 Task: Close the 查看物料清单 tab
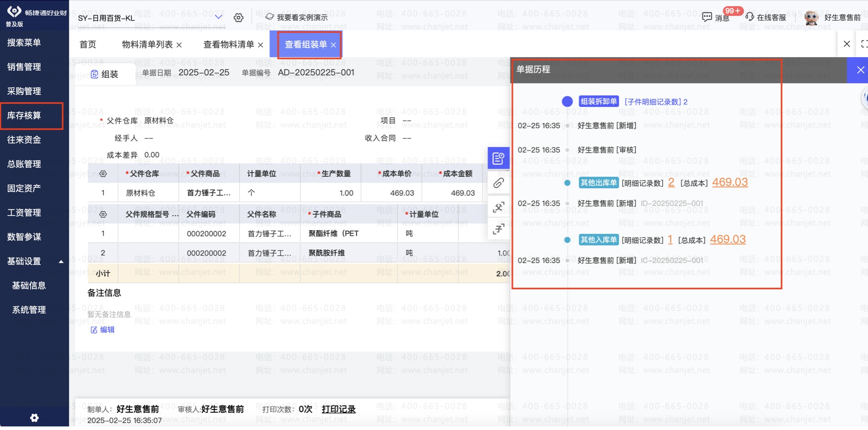[261, 45]
